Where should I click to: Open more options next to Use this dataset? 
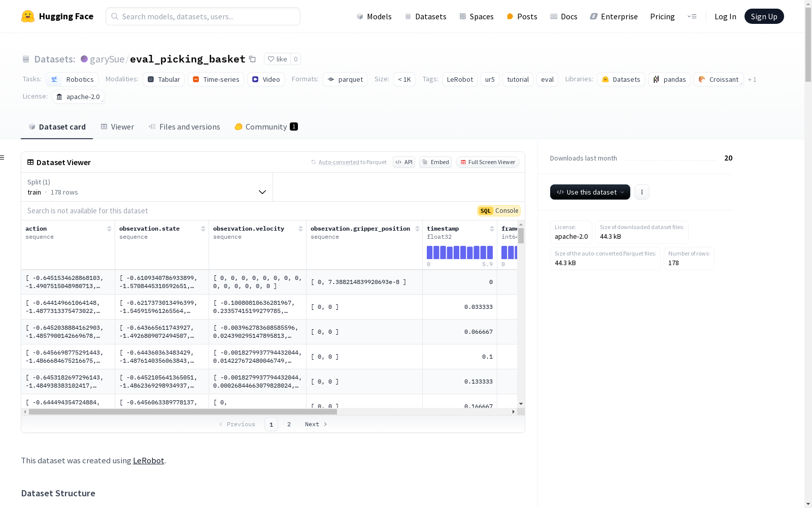[642, 192]
